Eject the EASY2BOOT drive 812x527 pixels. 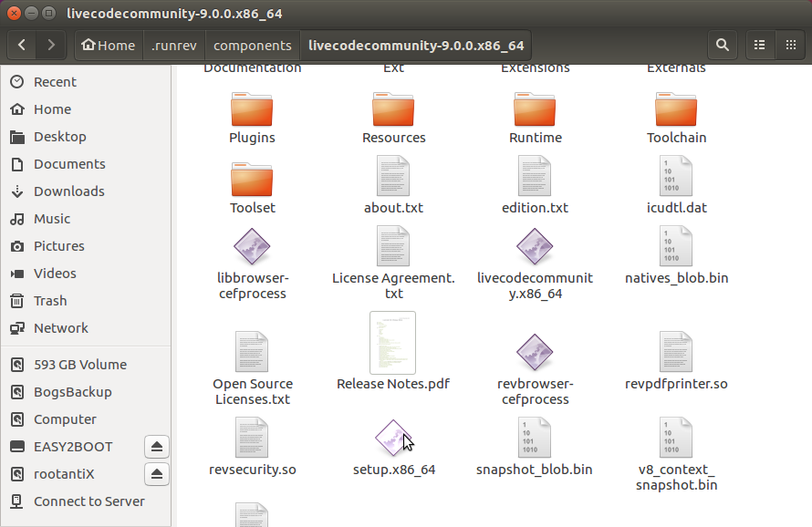(157, 447)
